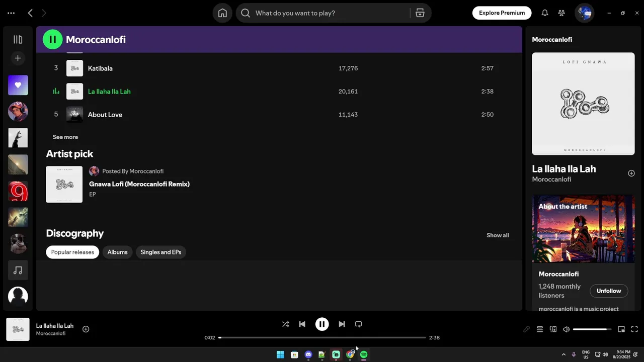Click the artist pick cover art

tap(64, 185)
